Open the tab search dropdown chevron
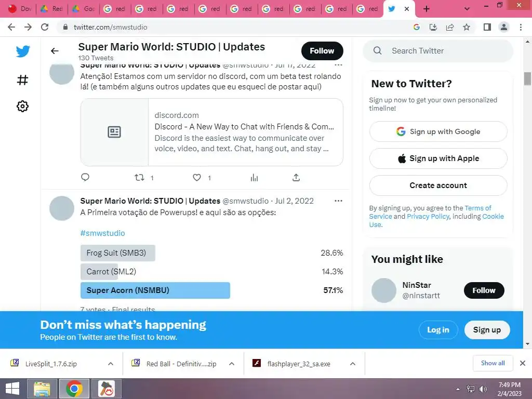This screenshot has height=399, width=532. [467, 9]
